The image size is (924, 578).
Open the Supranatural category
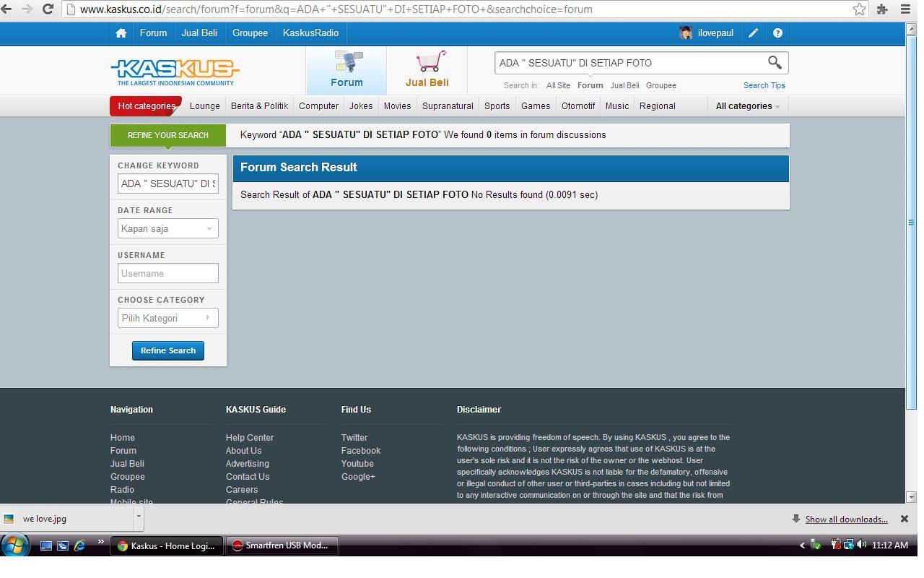click(448, 106)
